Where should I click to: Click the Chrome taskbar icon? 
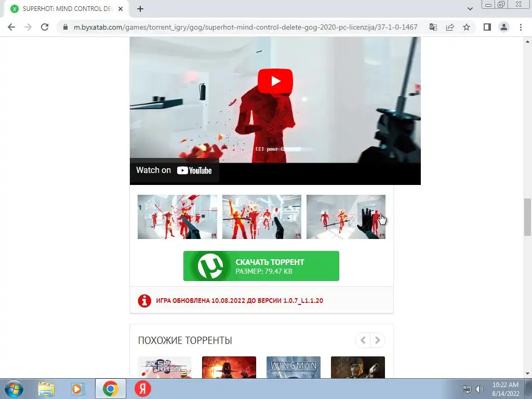[x=111, y=389]
